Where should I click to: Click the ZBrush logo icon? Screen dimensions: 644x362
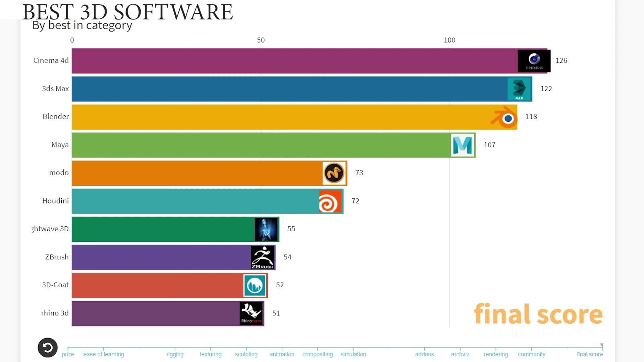point(263,257)
